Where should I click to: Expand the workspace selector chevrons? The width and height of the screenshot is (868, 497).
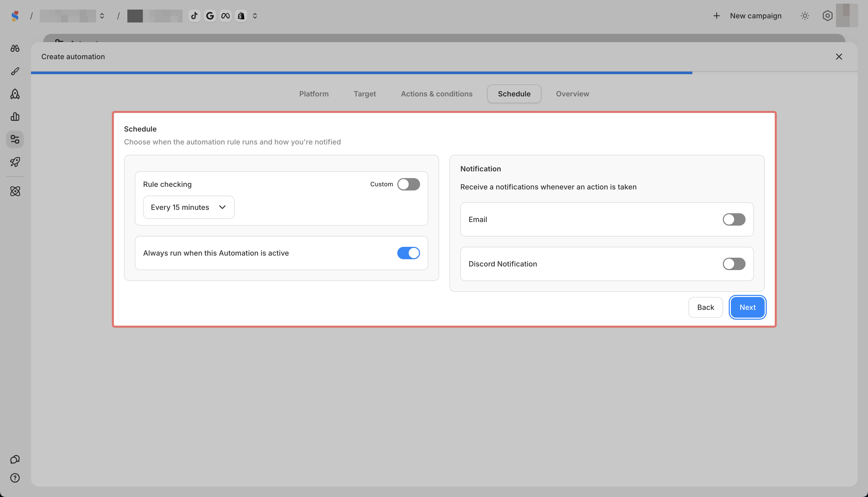pos(102,16)
